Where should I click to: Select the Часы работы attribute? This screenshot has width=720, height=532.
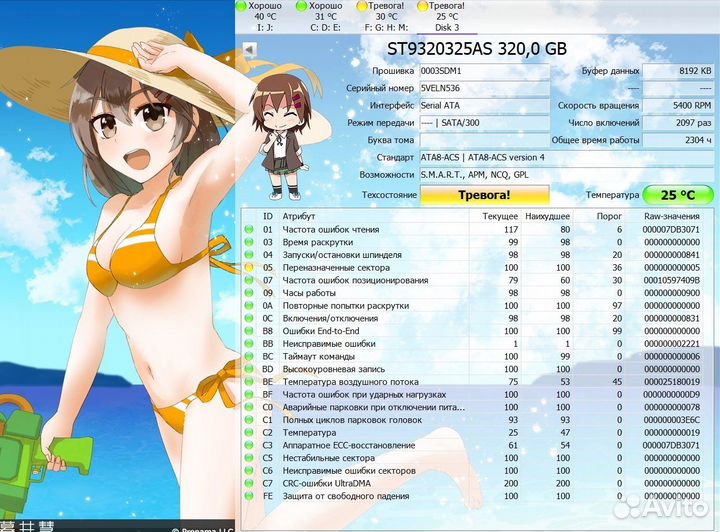(309, 293)
